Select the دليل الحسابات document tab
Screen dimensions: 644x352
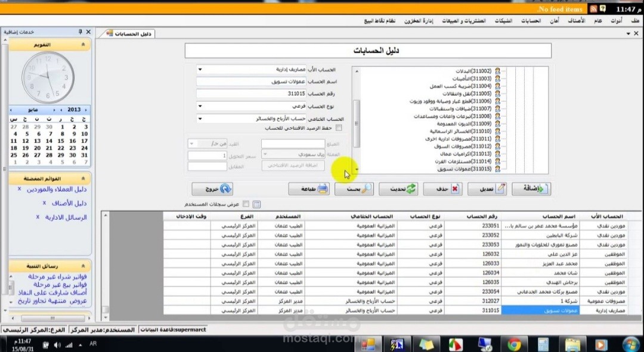129,33
